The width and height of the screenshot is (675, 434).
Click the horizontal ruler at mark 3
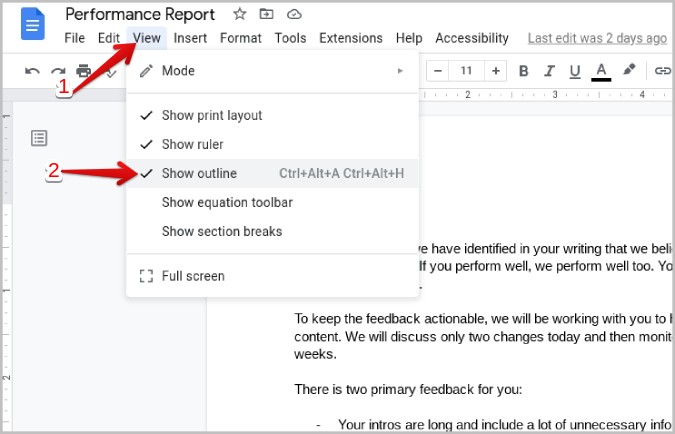point(555,95)
